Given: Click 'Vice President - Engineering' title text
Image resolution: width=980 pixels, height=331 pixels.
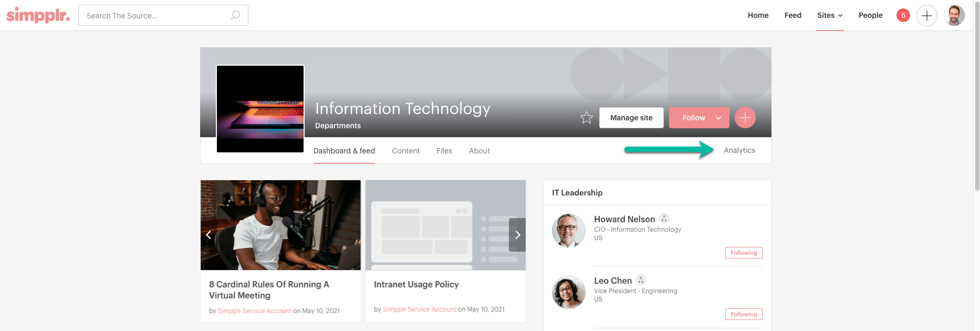Looking at the screenshot, I should pyautogui.click(x=635, y=291).
